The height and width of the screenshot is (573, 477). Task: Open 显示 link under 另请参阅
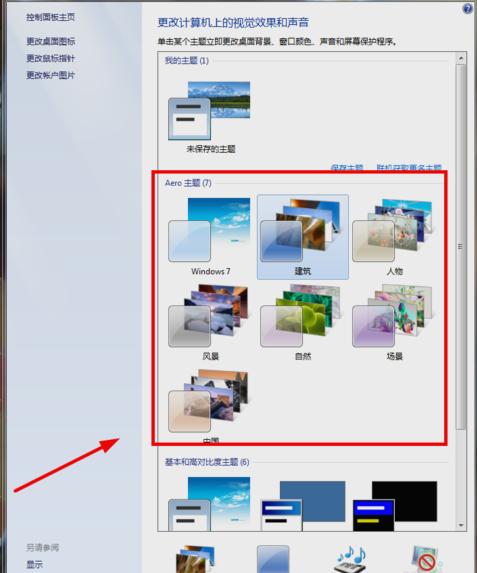(34, 564)
